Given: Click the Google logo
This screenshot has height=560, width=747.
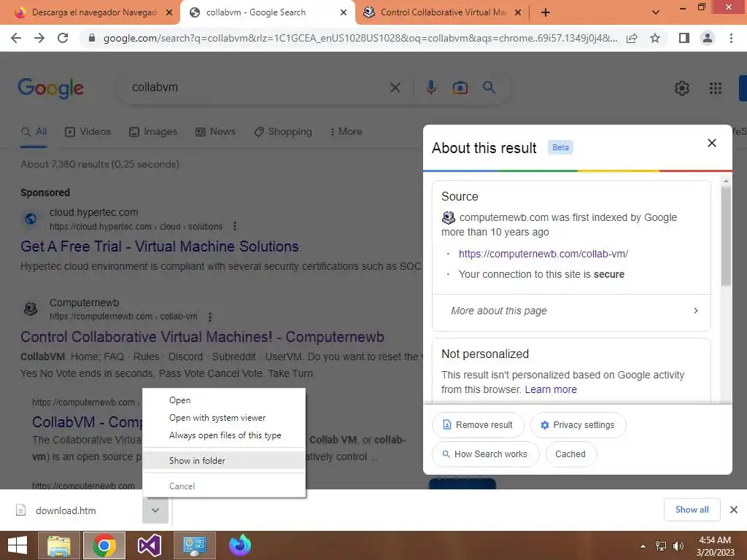Looking at the screenshot, I should point(51,88).
